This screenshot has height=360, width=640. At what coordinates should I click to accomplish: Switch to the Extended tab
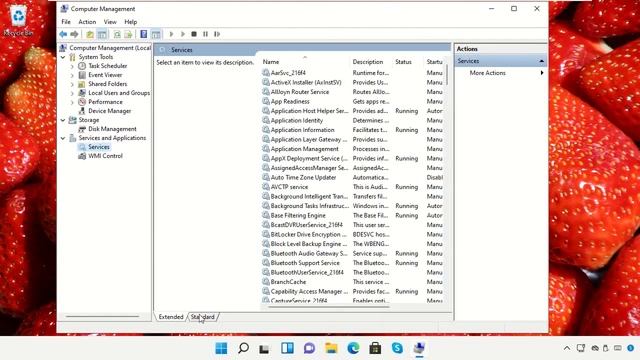pos(171,317)
